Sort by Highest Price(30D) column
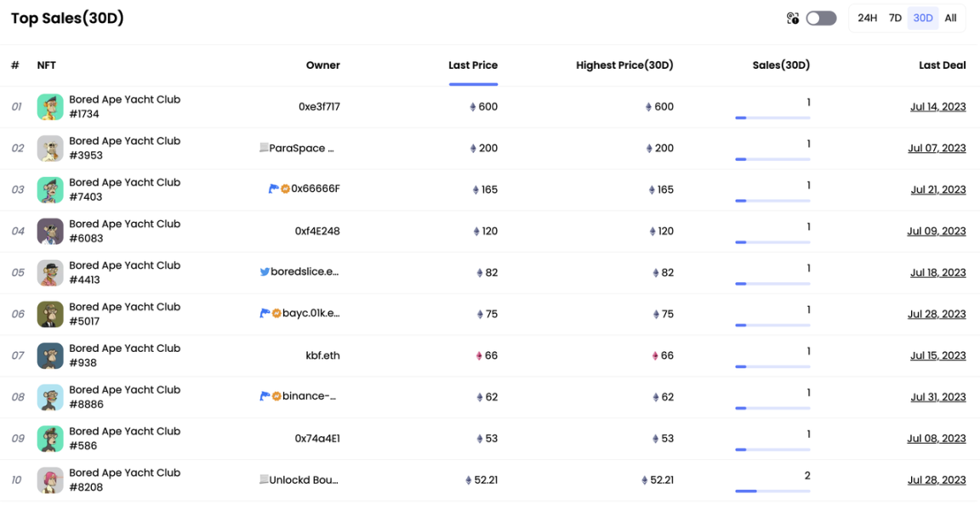 click(624, 65)
